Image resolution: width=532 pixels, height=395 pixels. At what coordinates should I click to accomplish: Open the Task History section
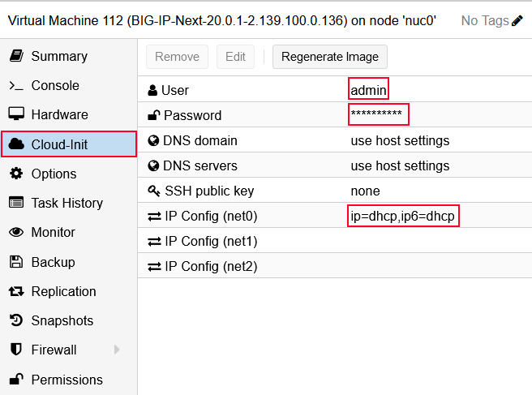tap(66, 203)
